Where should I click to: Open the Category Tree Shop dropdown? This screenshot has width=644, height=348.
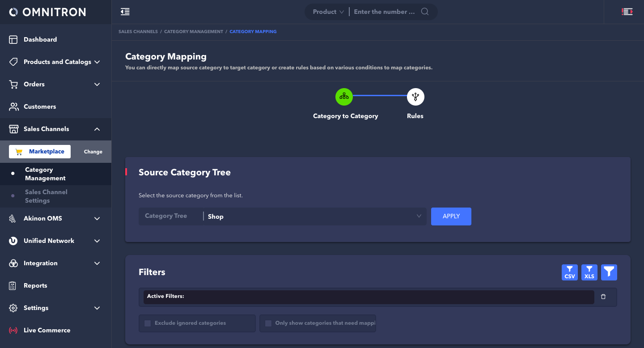point(313,216)
